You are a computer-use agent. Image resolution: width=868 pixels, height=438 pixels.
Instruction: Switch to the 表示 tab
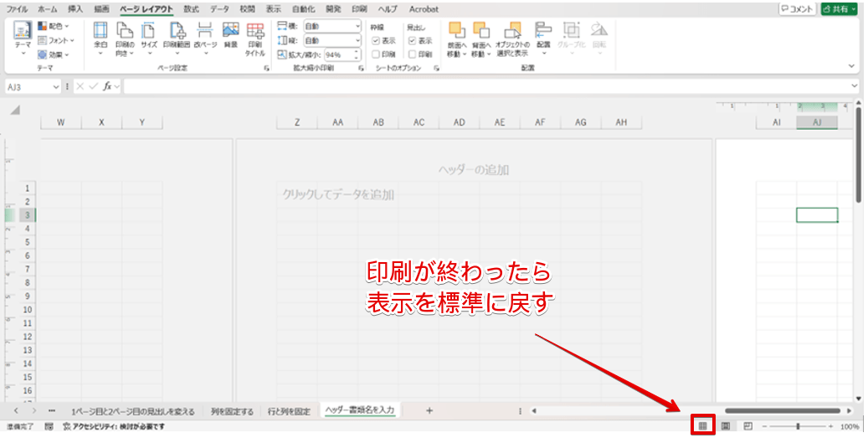coord(274,9)
